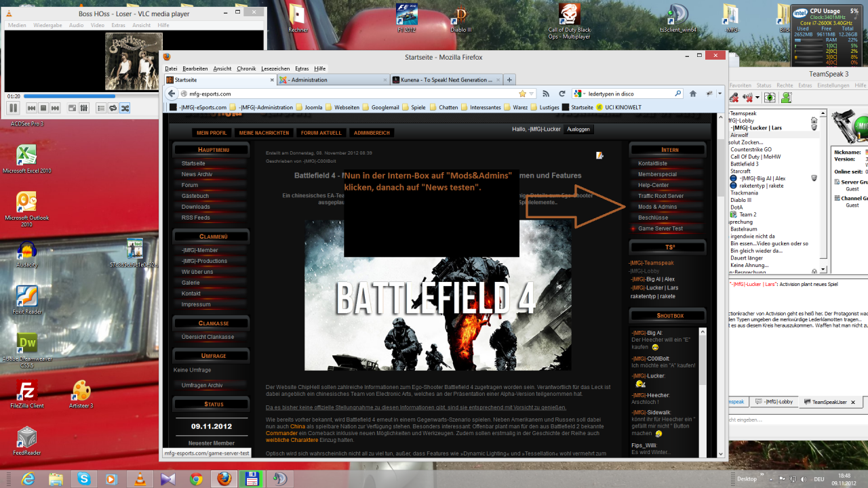The image size is (868, 488).
Task: Open VLC extended settings equalizer icon
Action: point(84,108)
